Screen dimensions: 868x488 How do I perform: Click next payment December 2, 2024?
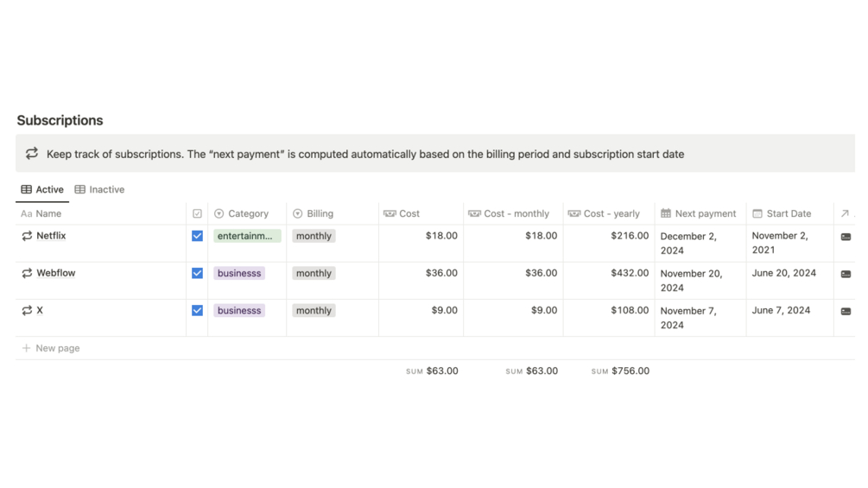tap(688, 244)
